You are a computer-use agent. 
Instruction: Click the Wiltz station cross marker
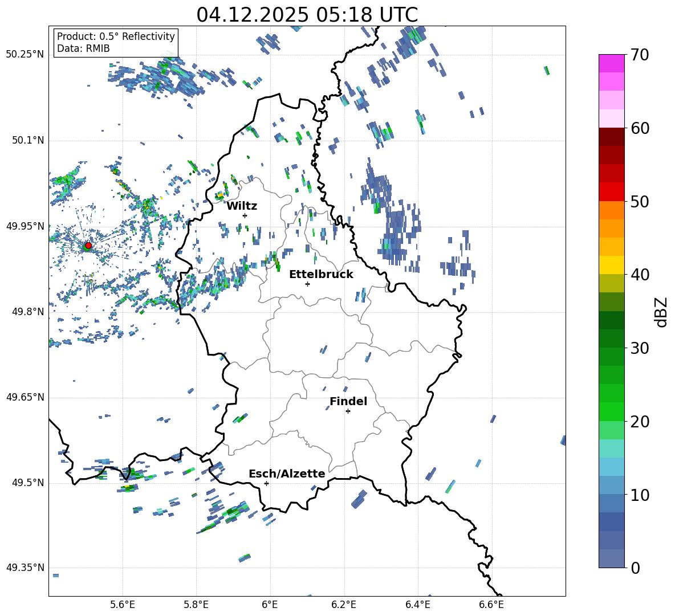pyautogui.click(x=245, y=215)
